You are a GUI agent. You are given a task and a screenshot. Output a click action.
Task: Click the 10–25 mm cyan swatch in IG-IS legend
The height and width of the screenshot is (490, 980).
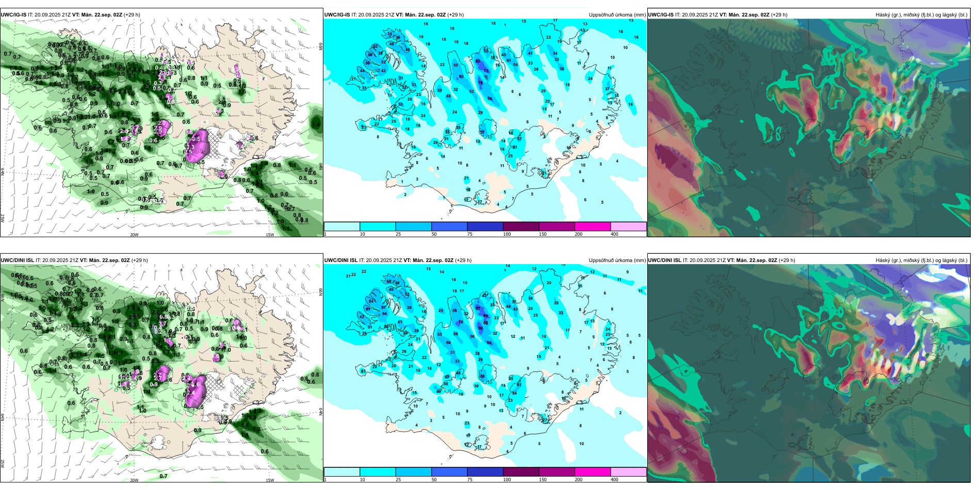[x=378, y=226]
